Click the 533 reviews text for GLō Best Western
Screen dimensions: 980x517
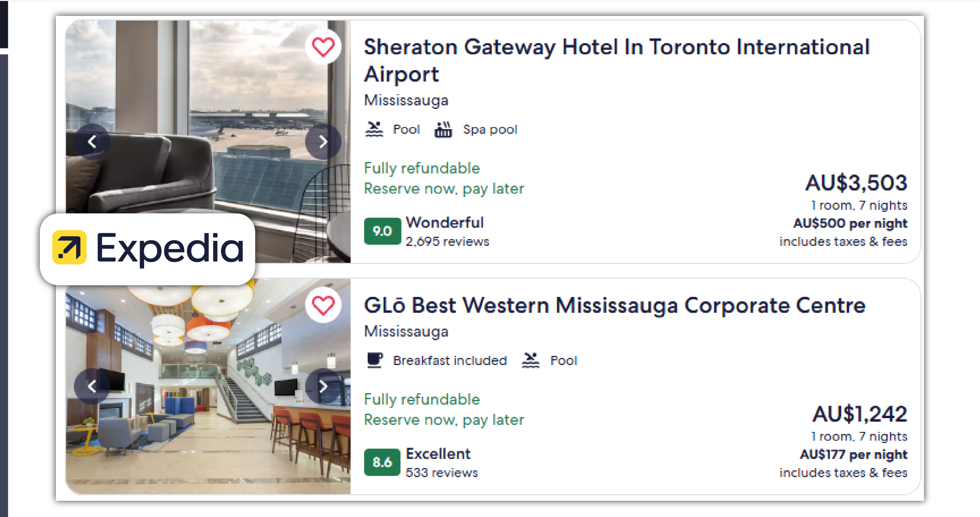pyautogui.click(x=441, y=472)
